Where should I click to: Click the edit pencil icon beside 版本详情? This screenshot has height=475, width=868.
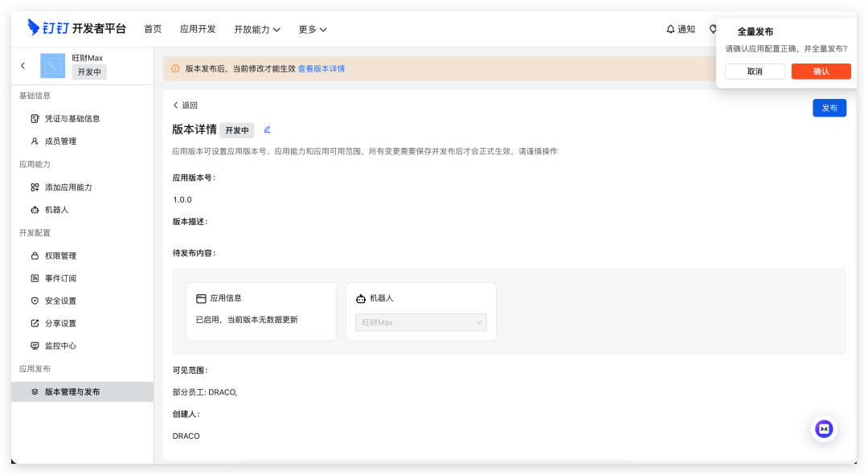[x=268, y=129]
